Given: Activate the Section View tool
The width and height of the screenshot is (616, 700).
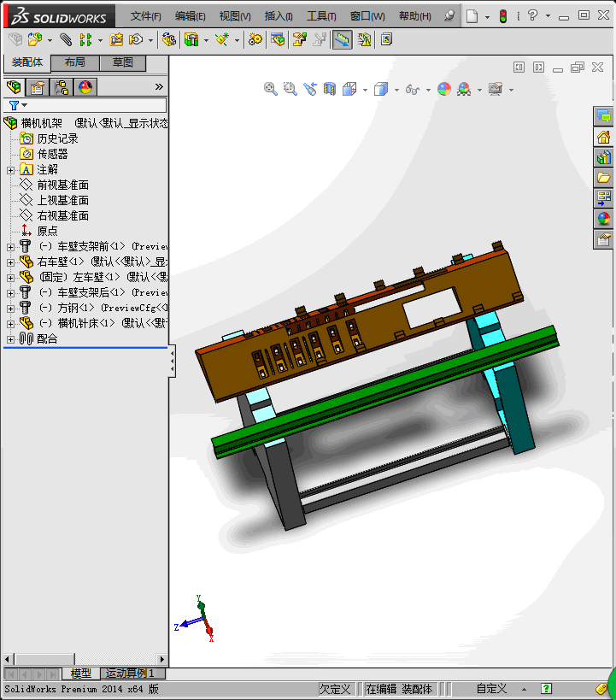Looking at the screenshot, I should coord(330,89).
